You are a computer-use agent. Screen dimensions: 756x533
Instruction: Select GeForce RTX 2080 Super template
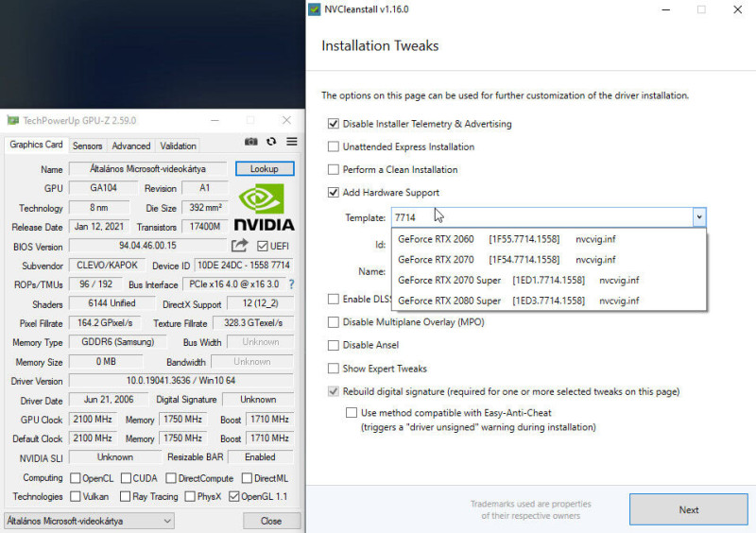(549, 301)
